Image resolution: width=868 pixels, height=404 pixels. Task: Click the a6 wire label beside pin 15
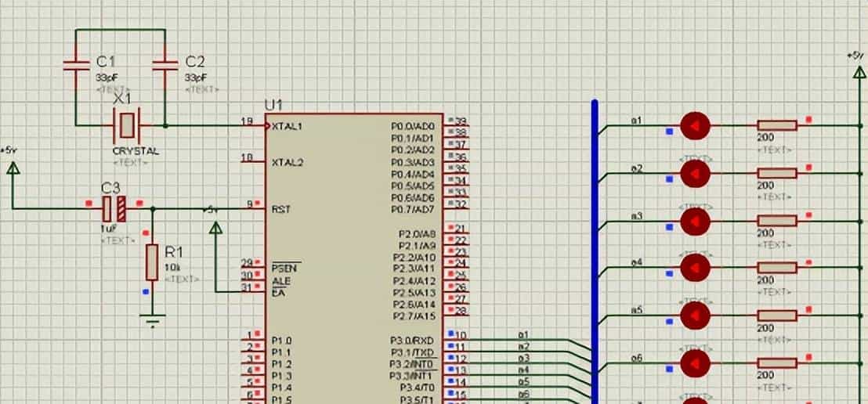pos(523,395)
